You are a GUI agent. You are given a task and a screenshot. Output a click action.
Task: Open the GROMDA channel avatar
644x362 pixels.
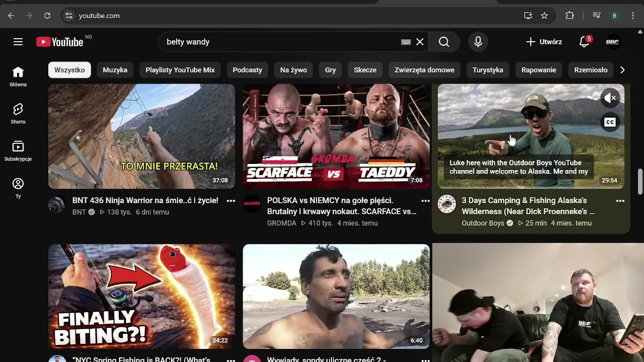[x=252, y=205]
